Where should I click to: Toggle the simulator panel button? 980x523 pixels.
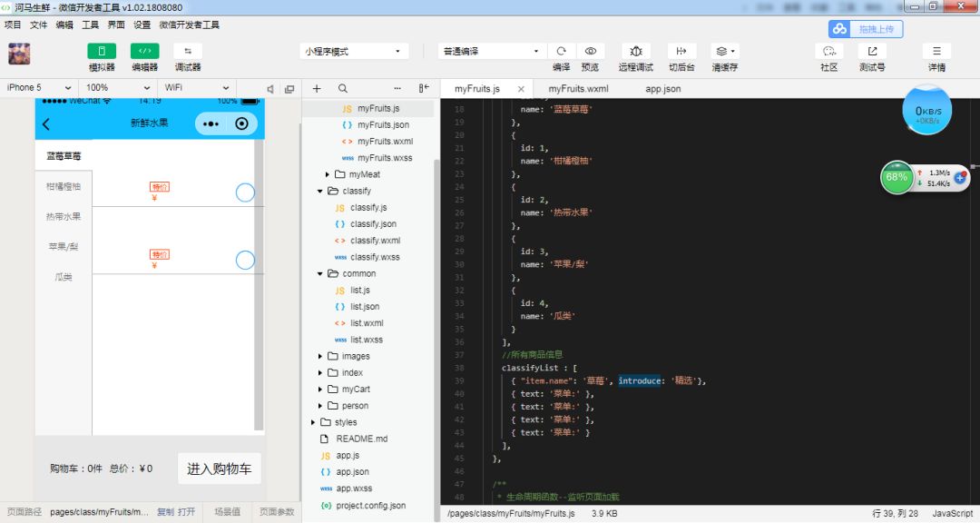point(102,51)
